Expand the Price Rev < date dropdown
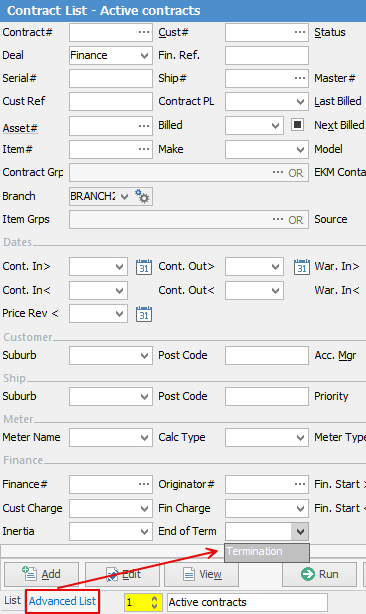The width and height of the screenshot is (366, 614). coord(119,314)
